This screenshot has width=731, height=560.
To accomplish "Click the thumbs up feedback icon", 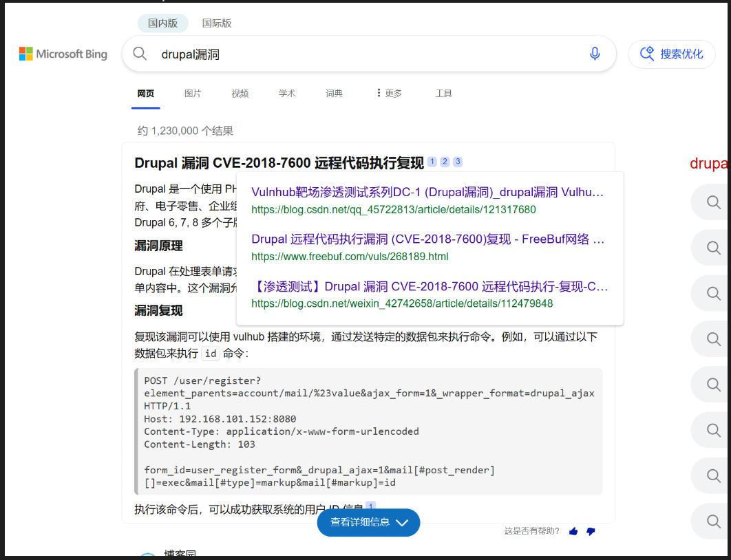I will pos(573,531).
